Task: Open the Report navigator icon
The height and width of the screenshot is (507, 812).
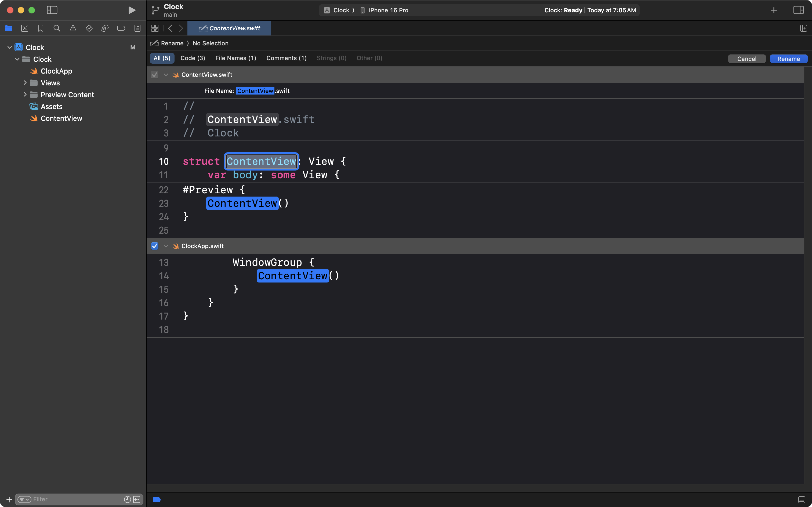Action: click(x=137, y=28)
